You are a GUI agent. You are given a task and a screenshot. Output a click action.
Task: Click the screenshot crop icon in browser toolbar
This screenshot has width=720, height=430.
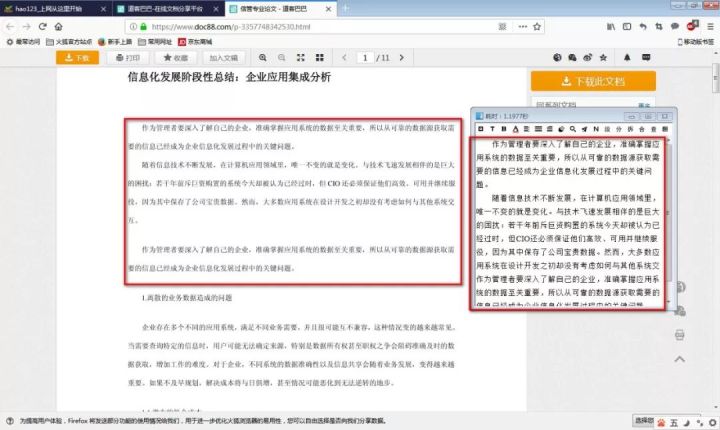pyautogui.click(x=658, y=27)
